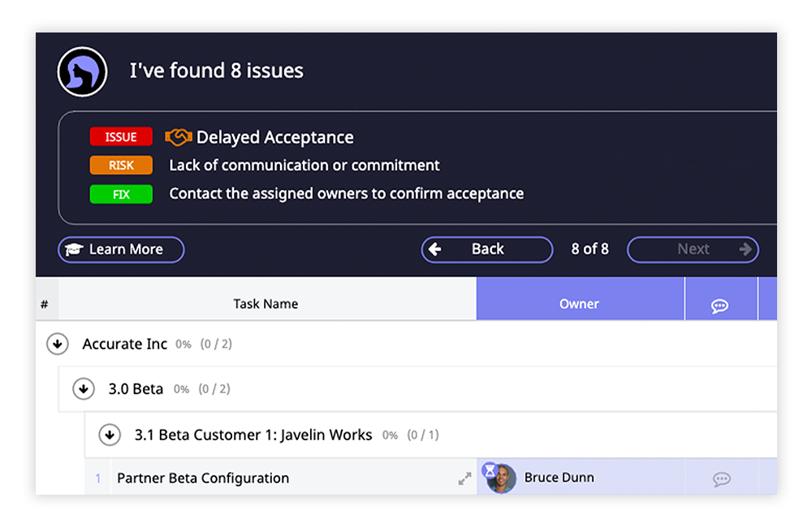Click the green FIX label

[121, 194]
